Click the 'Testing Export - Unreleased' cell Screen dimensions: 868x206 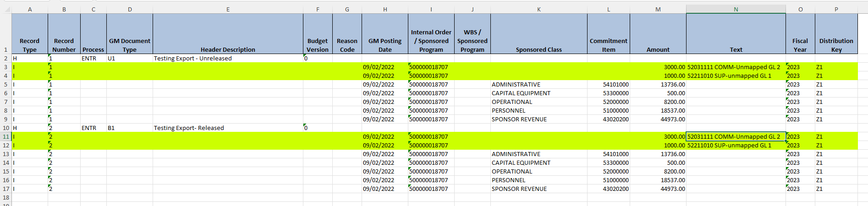pos(193,58)
